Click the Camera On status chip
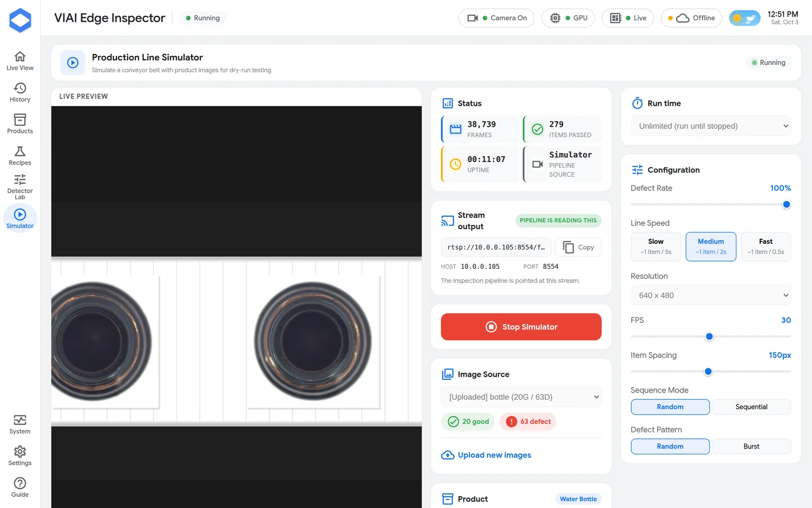Viewport: 812px width, 508px height. tap(496, 18)
